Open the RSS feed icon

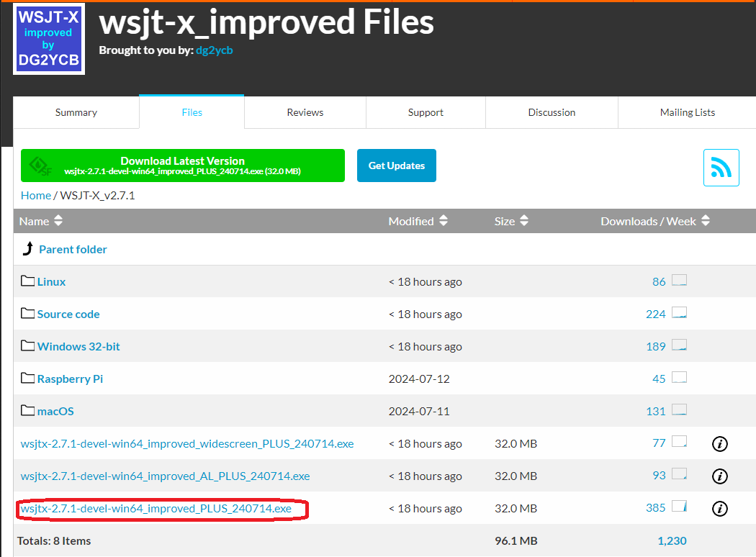(721, 168)
